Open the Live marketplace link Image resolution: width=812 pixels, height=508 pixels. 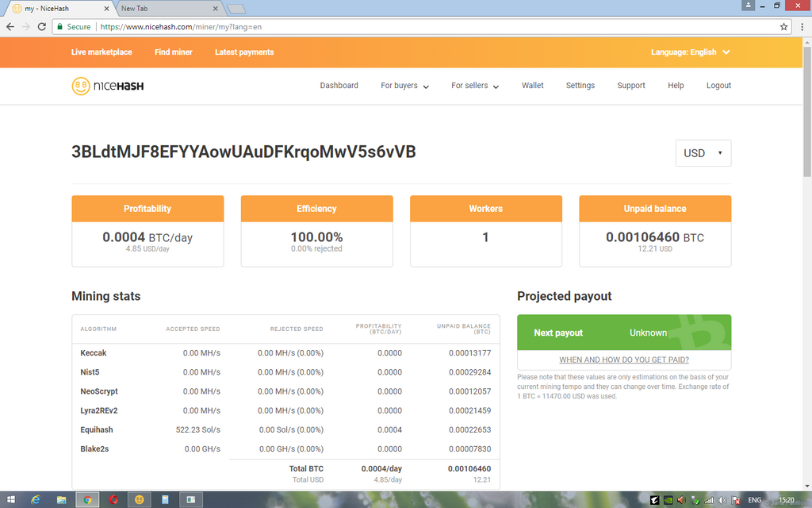coord(101,52)
